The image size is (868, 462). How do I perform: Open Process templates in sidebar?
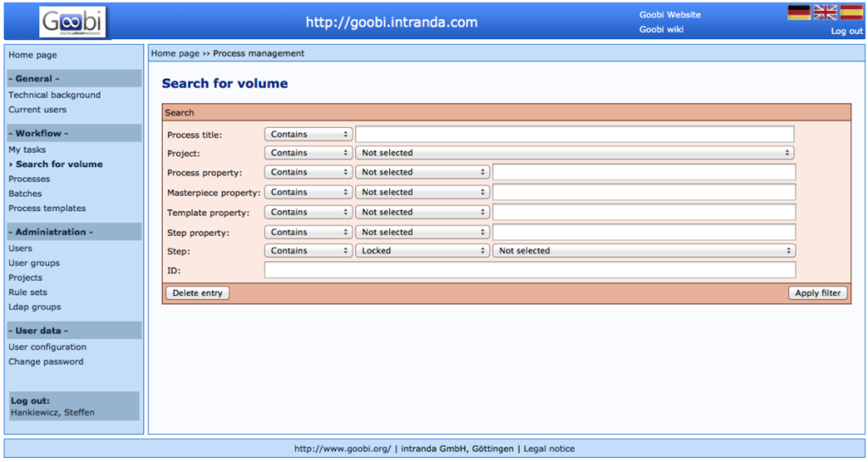pyautogui.click(x=47, y=208)
